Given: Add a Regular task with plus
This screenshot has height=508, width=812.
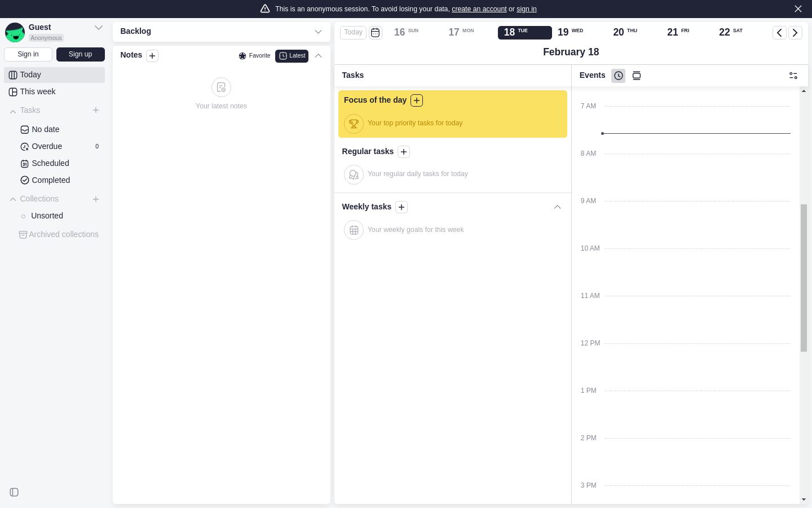Looking at the screenshot, I should pos(404,152).
